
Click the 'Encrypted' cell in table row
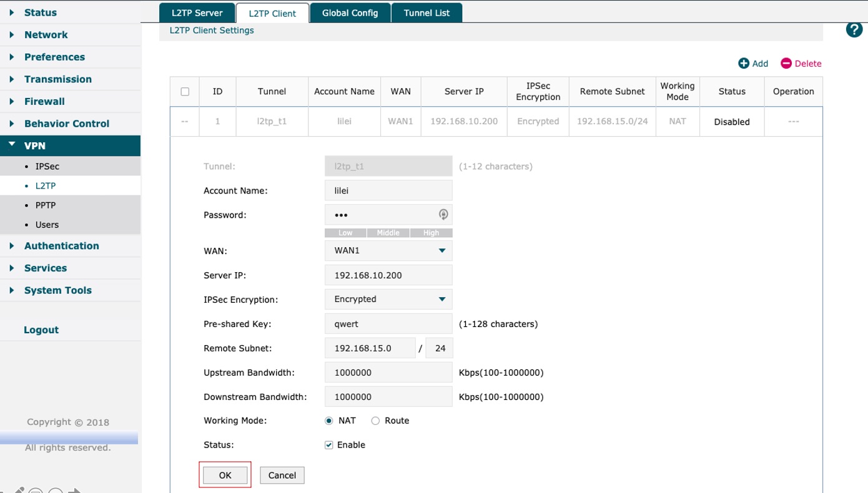pyautogui.click(x=538, y=122)
